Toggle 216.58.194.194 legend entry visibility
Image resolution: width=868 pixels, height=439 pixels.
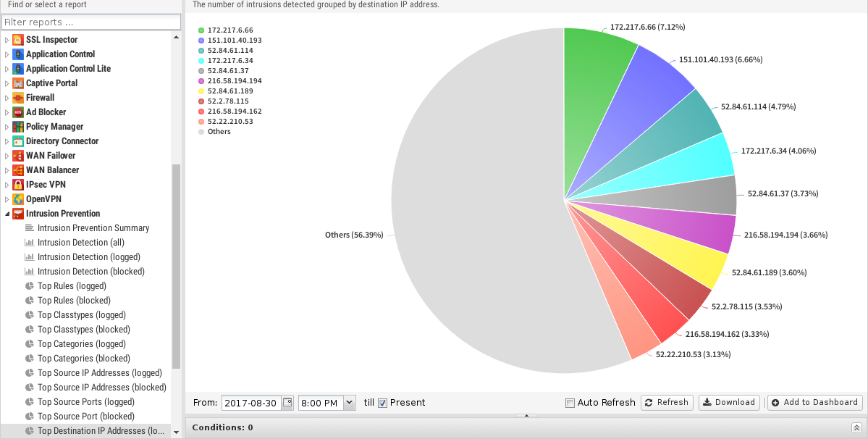[x=229, y=81]
